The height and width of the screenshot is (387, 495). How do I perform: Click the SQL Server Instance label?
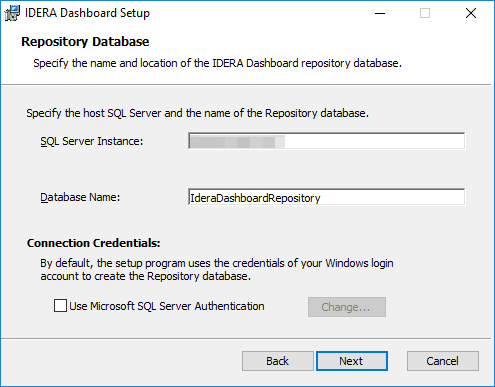(92, 141)
